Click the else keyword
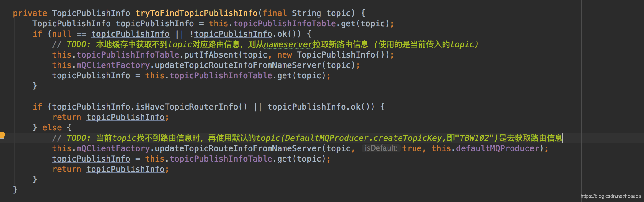Screen dimensions: 644x202 [x=52, y=128]
